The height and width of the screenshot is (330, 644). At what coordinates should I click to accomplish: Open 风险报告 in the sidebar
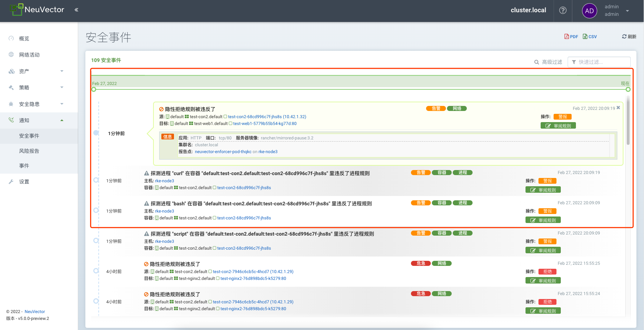pyautogui.click(x=29, y=151)
